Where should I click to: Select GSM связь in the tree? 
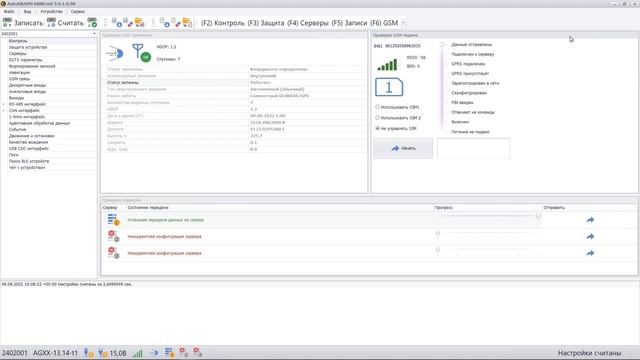tap(19, 79)
